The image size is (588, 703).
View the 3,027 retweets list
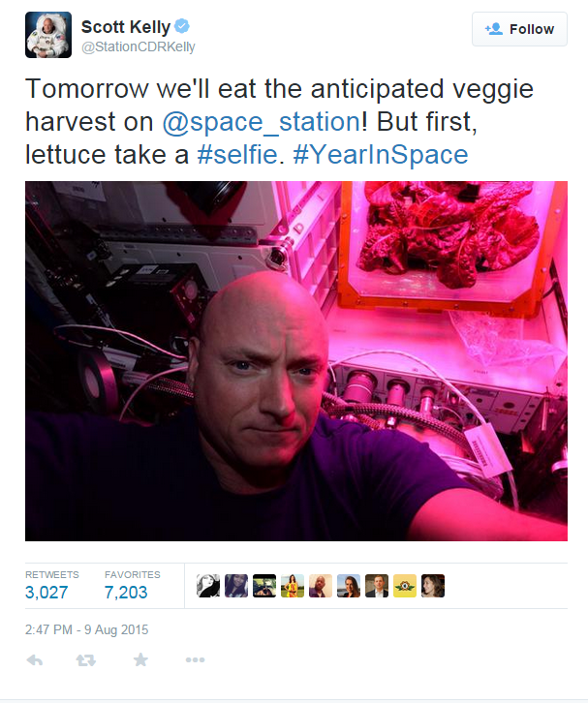click(x=51, y=586)
